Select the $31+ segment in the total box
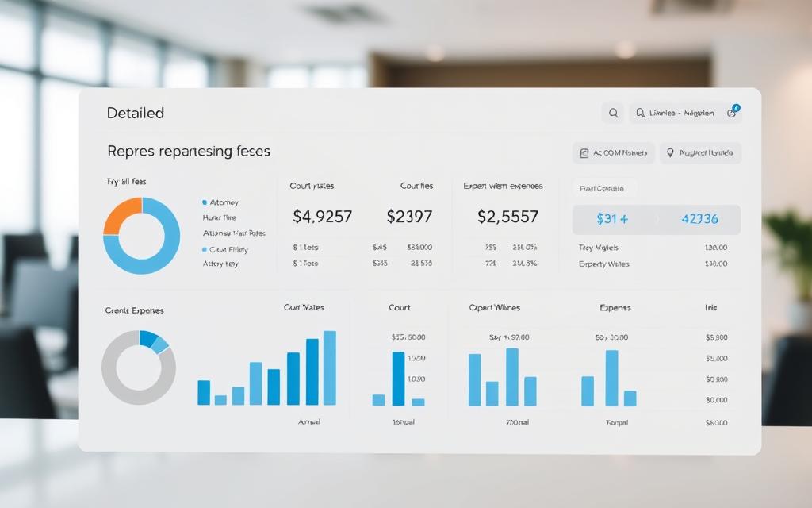The width and height of the screenshot is (812, 508). coord(615,219)
